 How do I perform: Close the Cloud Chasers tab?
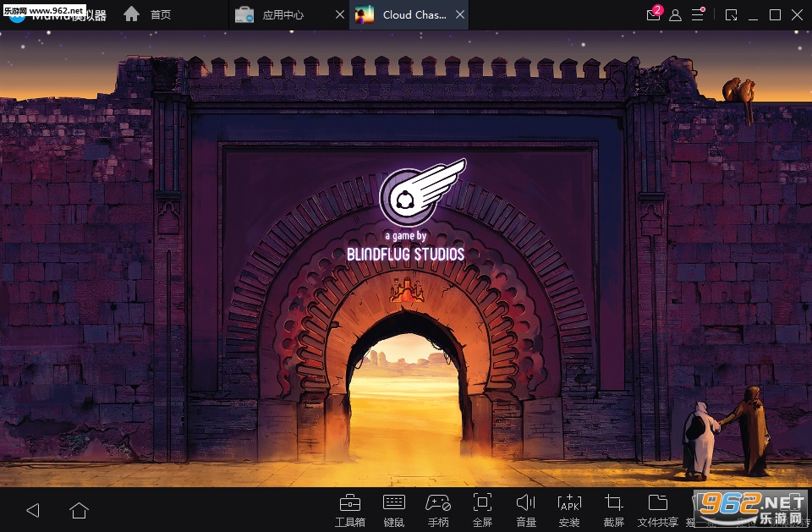(x=459, y=14)
